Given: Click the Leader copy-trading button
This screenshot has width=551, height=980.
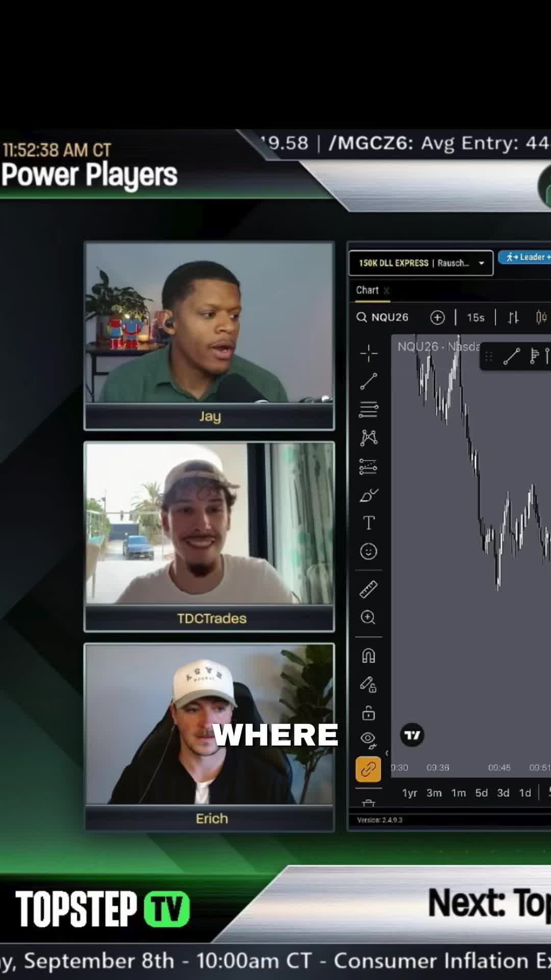Looking at the screenshot, I should (x=525, y=257).
